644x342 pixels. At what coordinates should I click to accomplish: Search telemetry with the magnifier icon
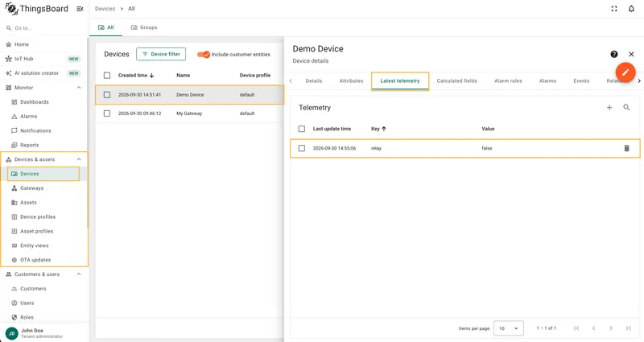(x=626, y=108)
